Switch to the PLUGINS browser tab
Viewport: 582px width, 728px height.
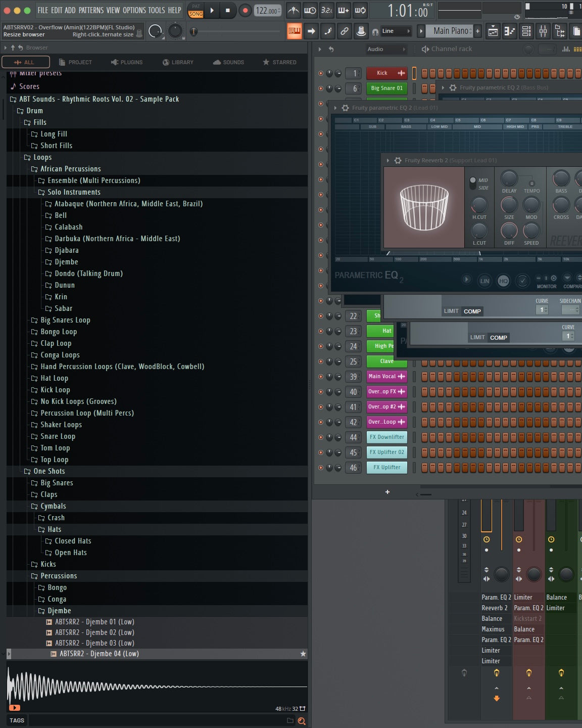pyautogui.click(x=127, y=62)
